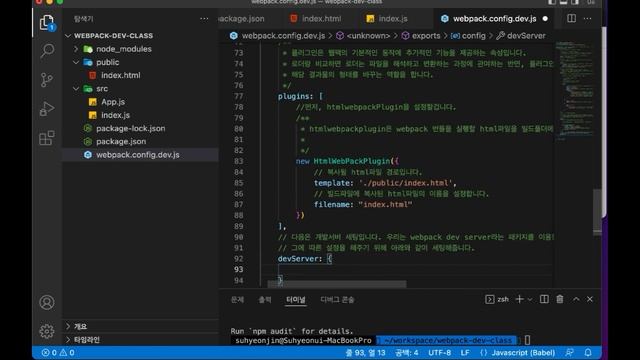Select the zsh terminal shell icon
Viewport: 640px width, 360px height.
[490, 299]
